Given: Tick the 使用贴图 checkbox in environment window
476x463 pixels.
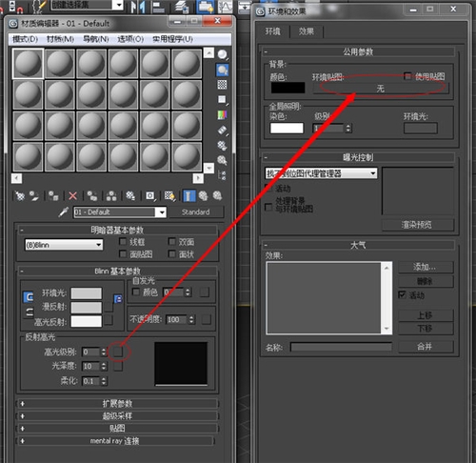Looking at the screenshot, I should 407,76.
